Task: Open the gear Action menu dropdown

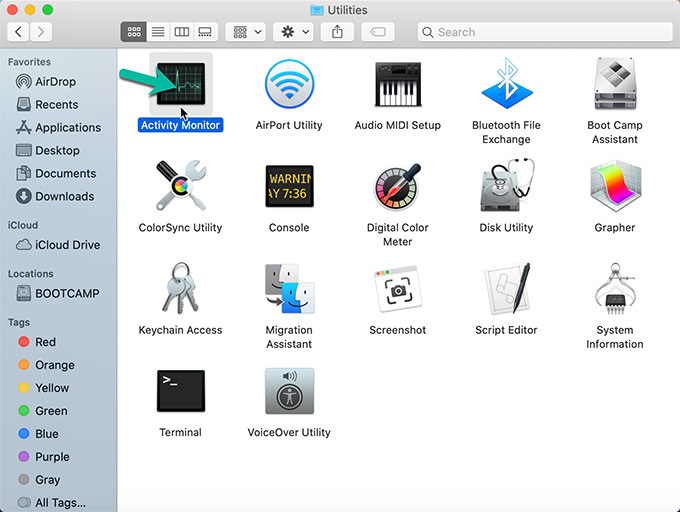Action: point(293,32)
